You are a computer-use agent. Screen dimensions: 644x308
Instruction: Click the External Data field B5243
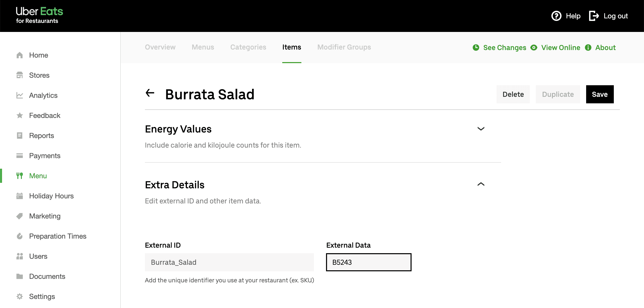(369, 262)
